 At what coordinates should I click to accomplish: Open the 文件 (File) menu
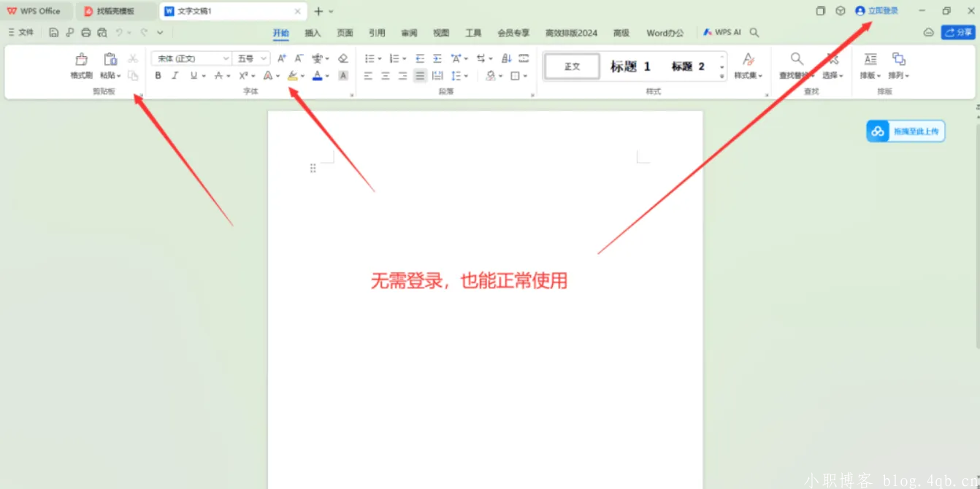(21, 32)
